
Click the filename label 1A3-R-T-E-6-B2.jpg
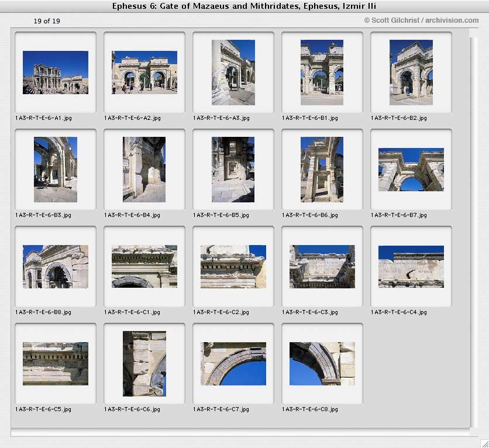point(398,118)
